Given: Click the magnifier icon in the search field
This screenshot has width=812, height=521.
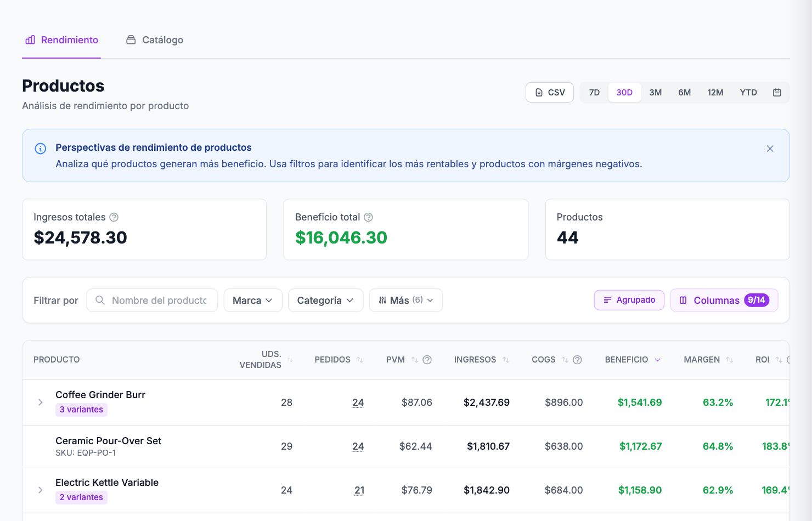Looking at the screenshot, I should (x=100, y=300).
